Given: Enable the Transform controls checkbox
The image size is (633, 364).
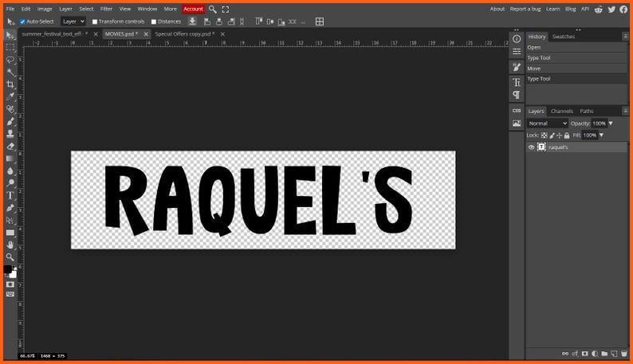Looking at the screenshot, I should pyautogui.click(x=95, y=22).
